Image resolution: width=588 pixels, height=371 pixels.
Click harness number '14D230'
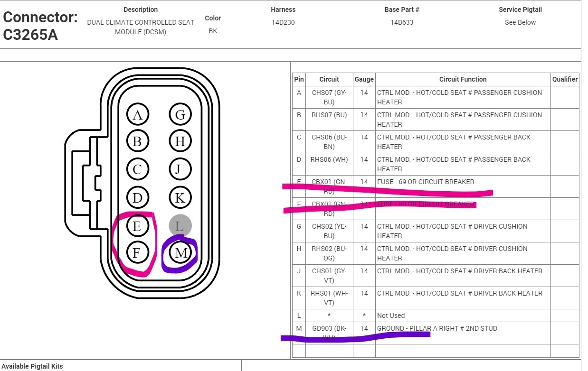283,22
